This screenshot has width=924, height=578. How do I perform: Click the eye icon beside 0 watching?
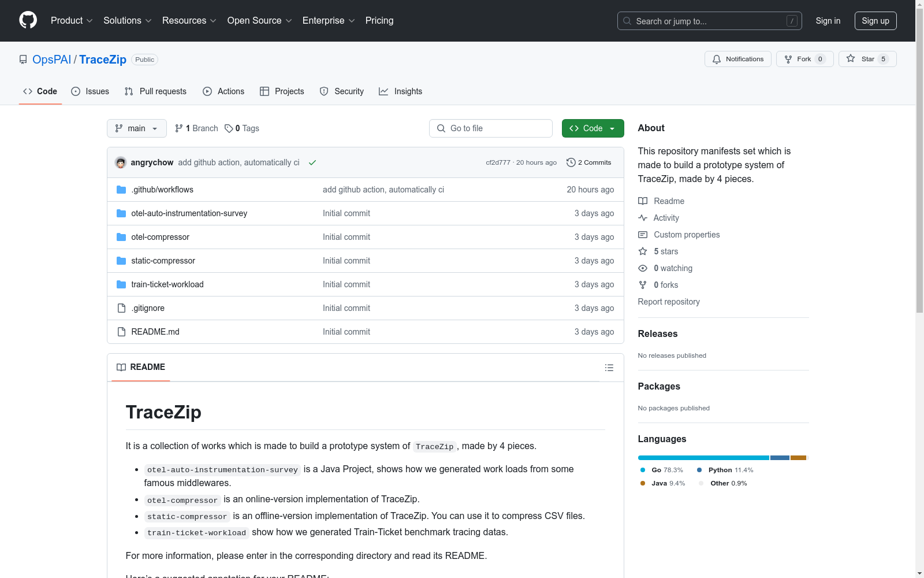tap(643, 268)
